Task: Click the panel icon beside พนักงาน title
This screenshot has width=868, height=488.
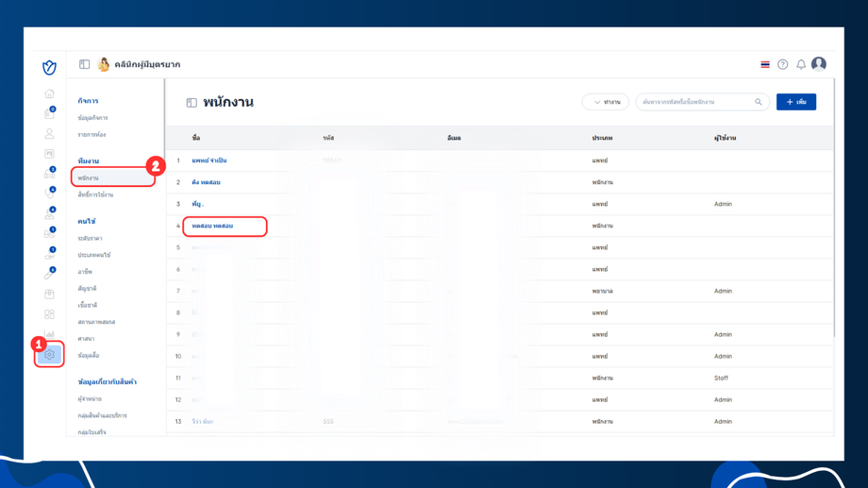Action: coord(192,103)
